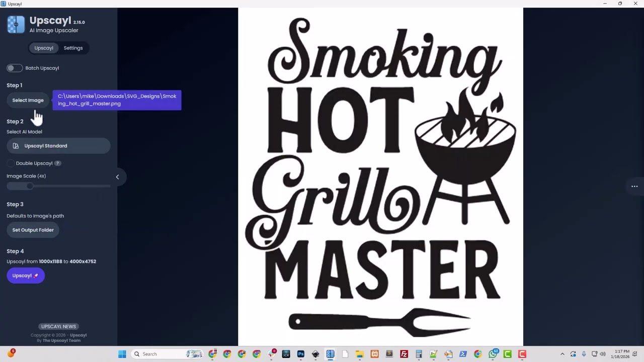Open the volume control in system tray
Screen dimensions: 644x362
point(603,354)
